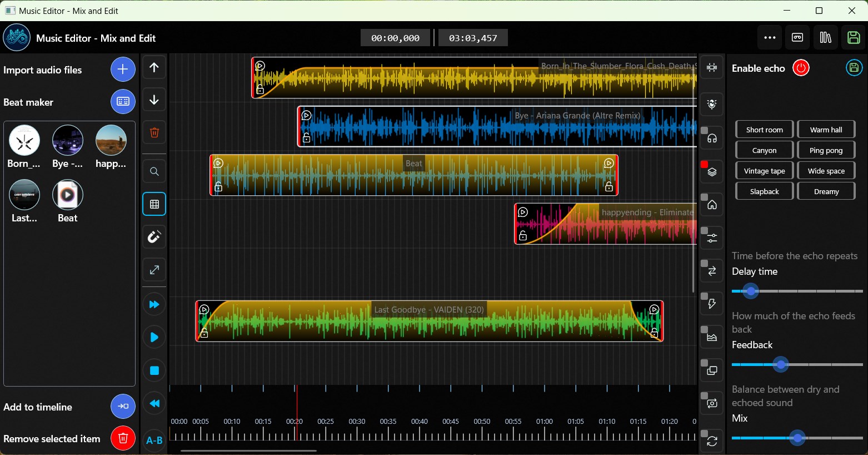Disable echo using the power toggle

coord(801,68)
